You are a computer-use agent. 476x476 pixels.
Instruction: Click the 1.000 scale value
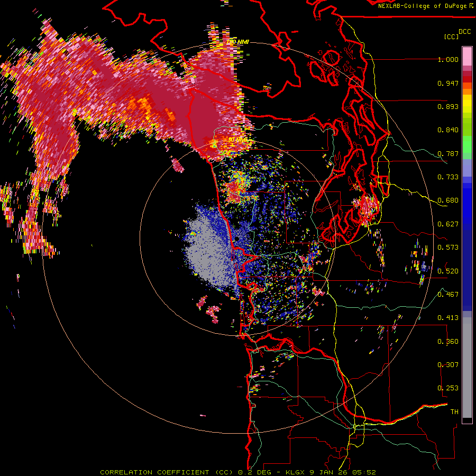tap(448, 59)
